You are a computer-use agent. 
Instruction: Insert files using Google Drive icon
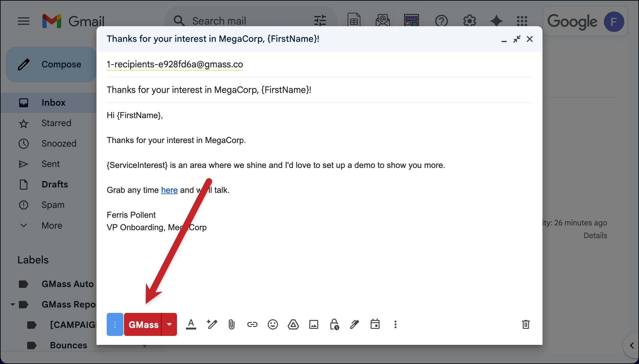293,324
